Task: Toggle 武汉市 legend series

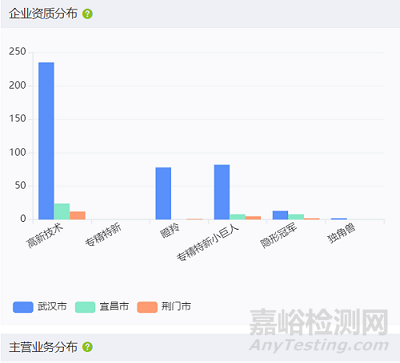Action: tap(40, 307)
